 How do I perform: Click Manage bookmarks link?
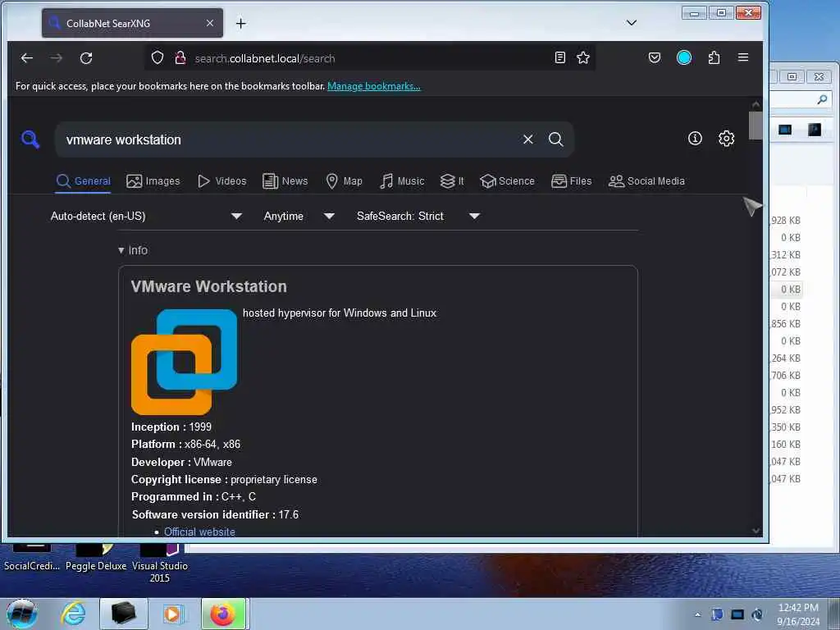(374, 85)
